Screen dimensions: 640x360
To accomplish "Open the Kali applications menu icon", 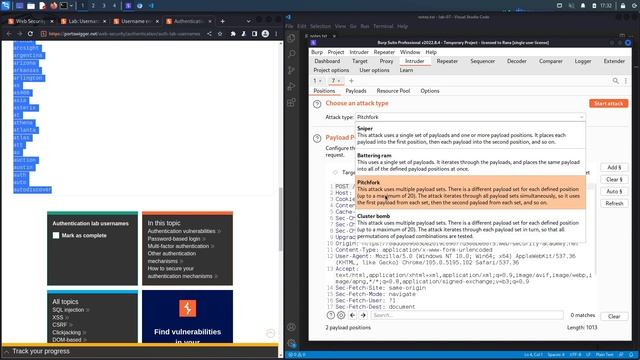I will tap(5, 6).
